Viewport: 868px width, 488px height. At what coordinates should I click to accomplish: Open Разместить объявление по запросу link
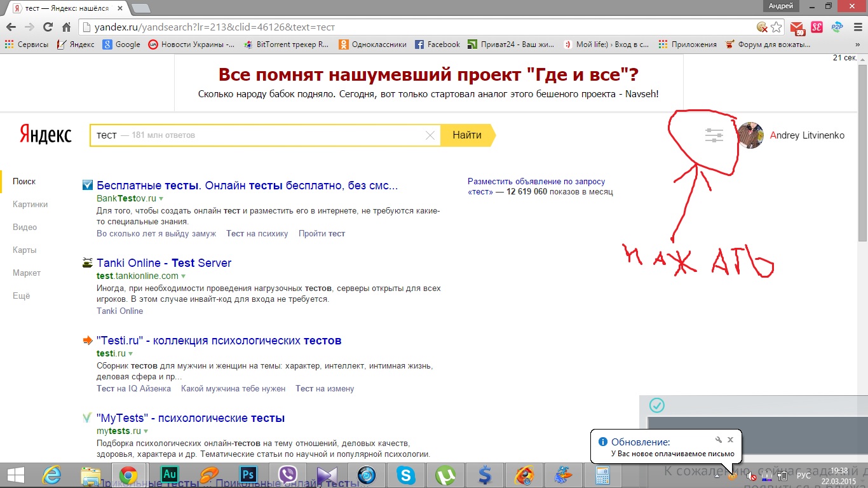pos(536,182)
